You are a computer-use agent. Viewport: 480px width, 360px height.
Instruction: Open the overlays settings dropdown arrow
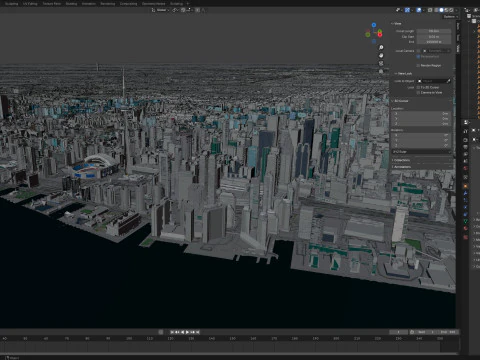(x=424, y=10)
